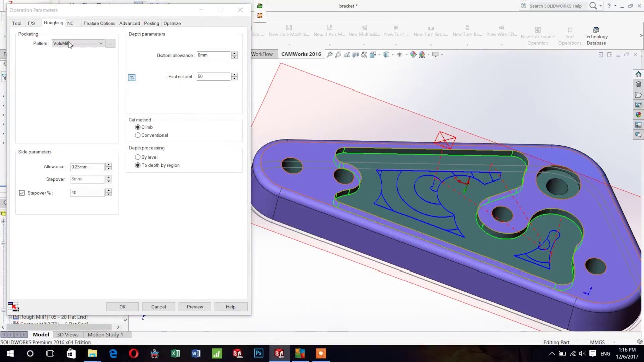Click the Bottom allowance spinner arrows

234,55
